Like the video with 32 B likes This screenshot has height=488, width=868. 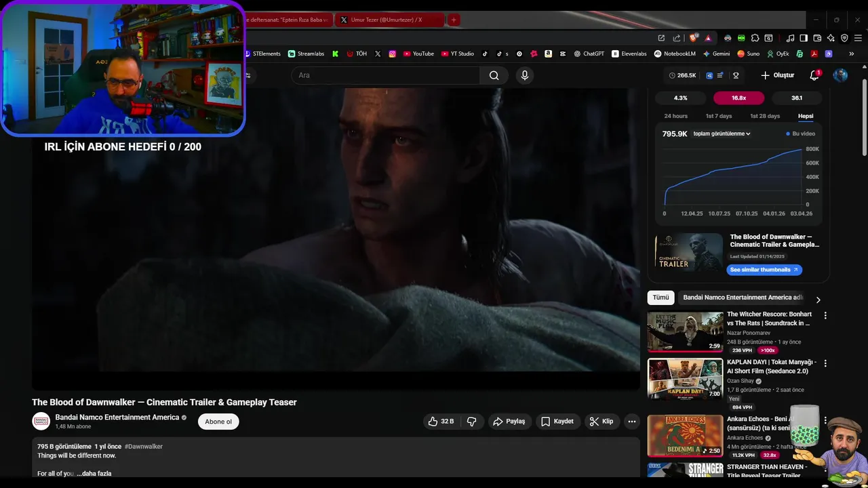click(441, 422)
